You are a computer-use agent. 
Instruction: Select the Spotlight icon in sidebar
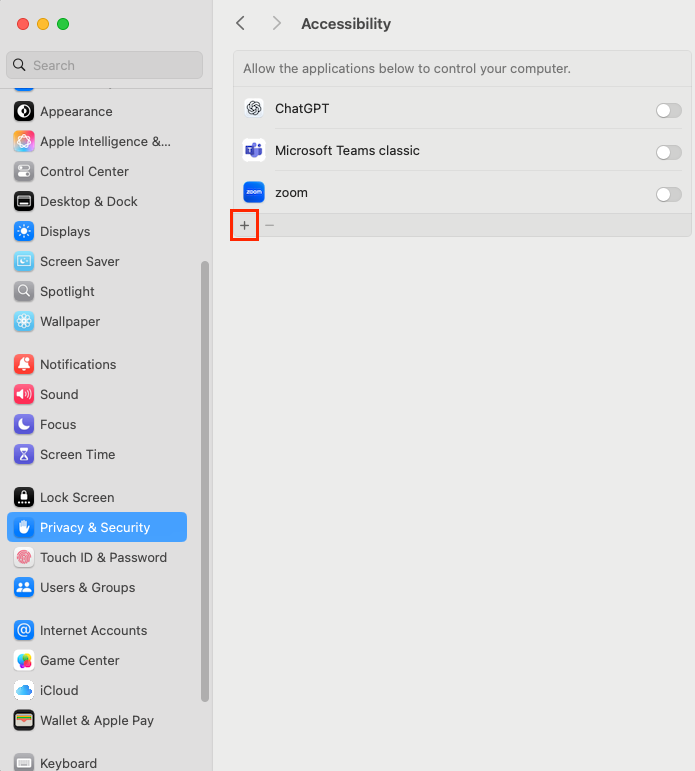coord(24,292)
